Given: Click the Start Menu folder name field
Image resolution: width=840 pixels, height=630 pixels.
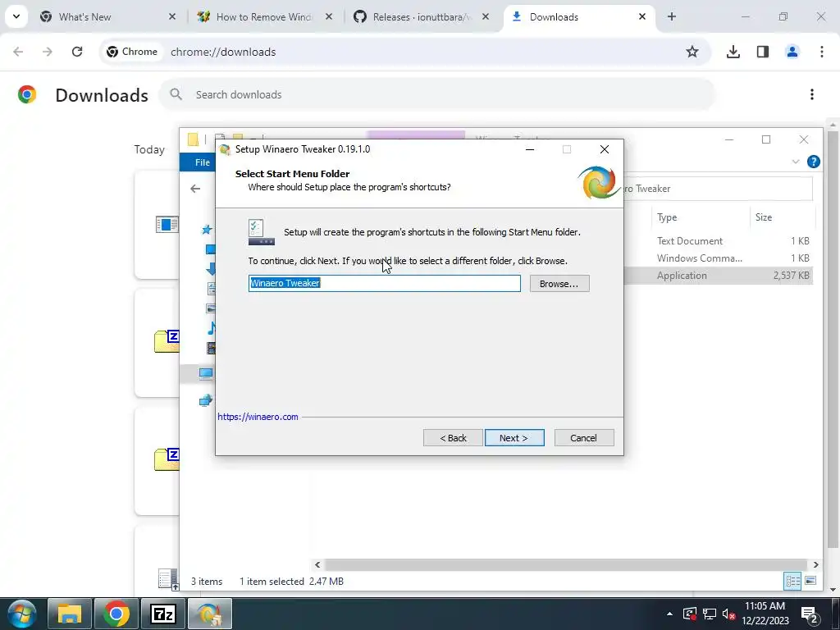Looking at the screenshot, I should click(385, 283).
